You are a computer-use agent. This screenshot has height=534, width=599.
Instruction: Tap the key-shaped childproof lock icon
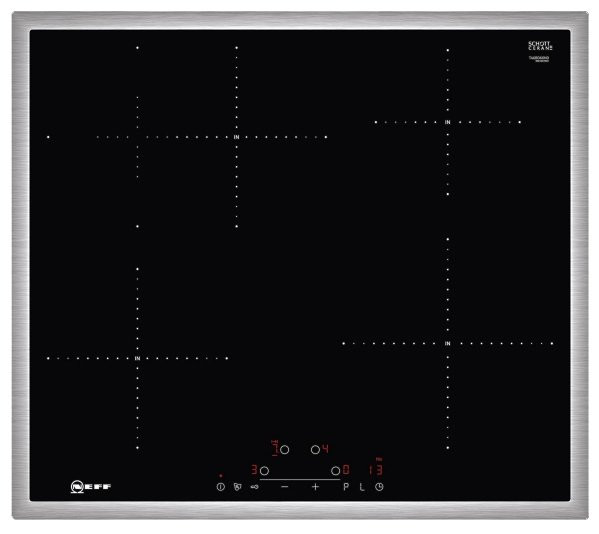click(x=254, y=487)
